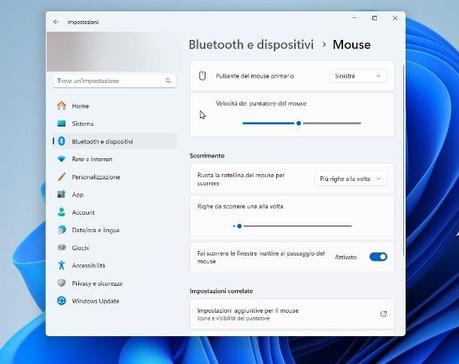Click the Privacy e sicurezza shield icon
The height and width of the screenshot is (364, 459).
(61, 283)
